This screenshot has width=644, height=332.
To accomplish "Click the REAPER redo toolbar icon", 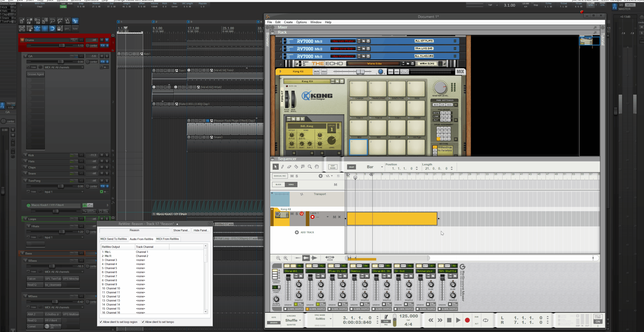I will (x=60, y=21).
